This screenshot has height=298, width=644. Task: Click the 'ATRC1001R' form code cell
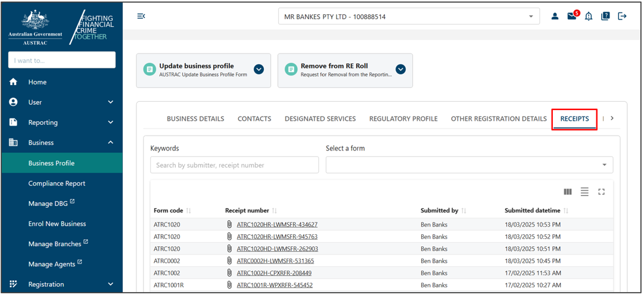point(169,285)
